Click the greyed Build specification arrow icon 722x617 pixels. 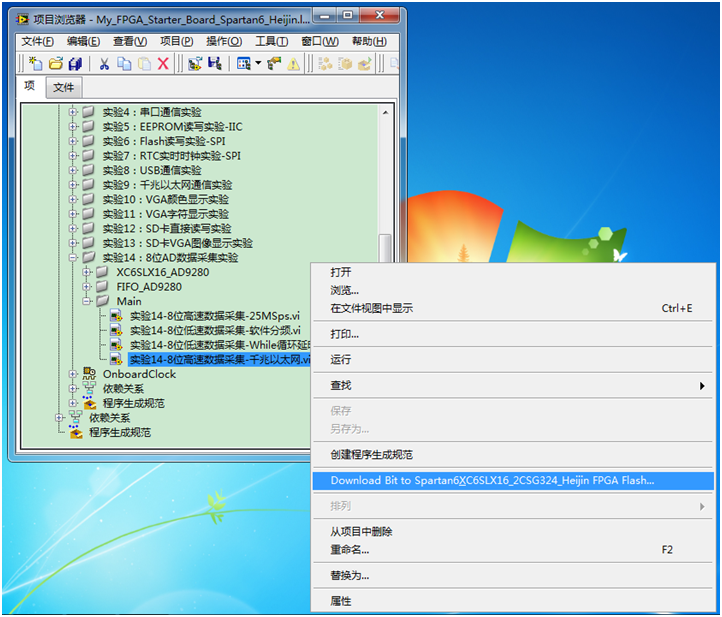pyautogui.click(x=365, y=64)
